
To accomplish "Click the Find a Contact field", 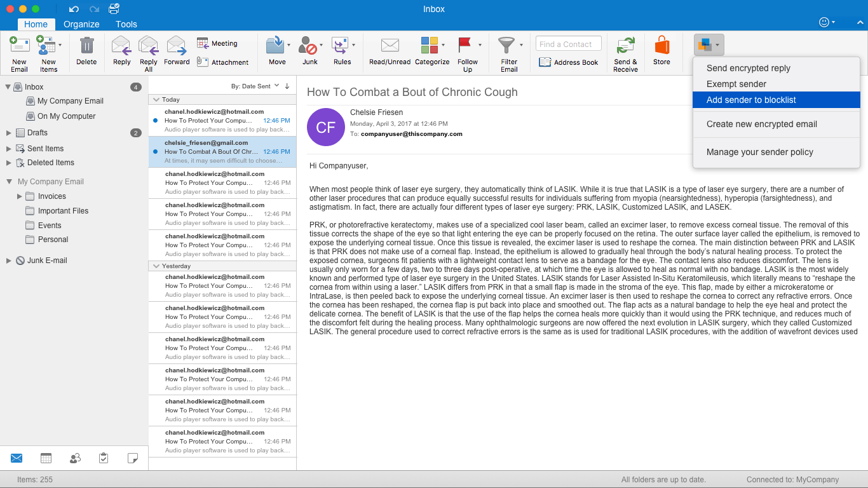I will click(x=568, y=44).
